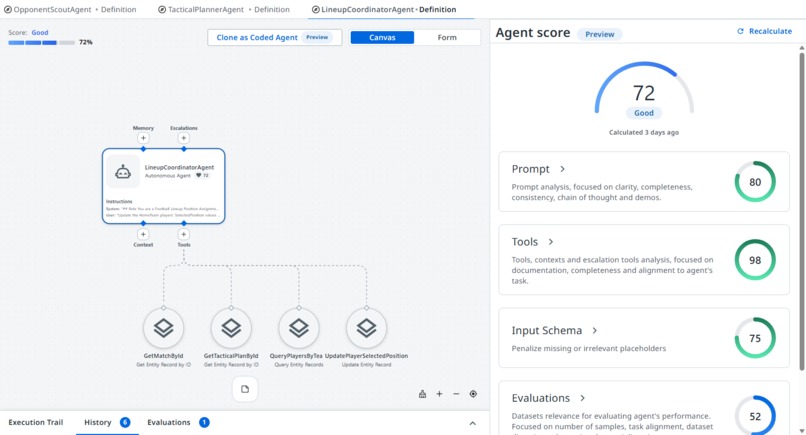Click 'Penalize missing or irrelevant placeholders' text
Image resolution: width=806 pixels, height=435 pixels.
589,348
